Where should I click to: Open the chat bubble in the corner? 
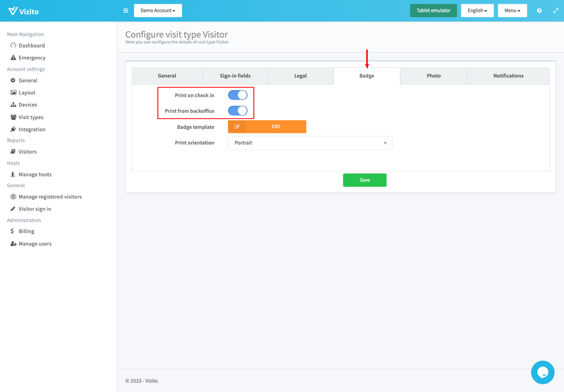[x=543, y=372]
